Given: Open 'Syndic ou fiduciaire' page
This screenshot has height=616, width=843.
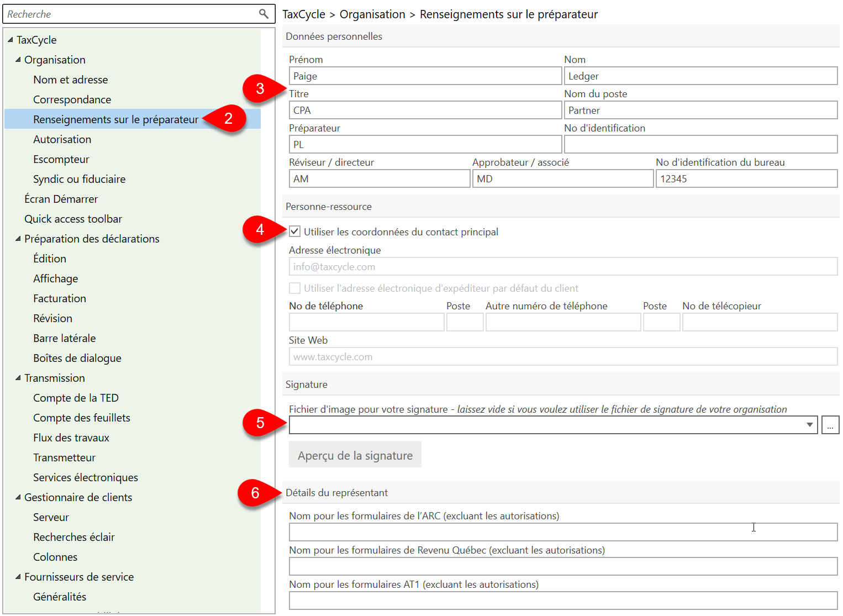Looking at the screenshot, I should [80, 179].
